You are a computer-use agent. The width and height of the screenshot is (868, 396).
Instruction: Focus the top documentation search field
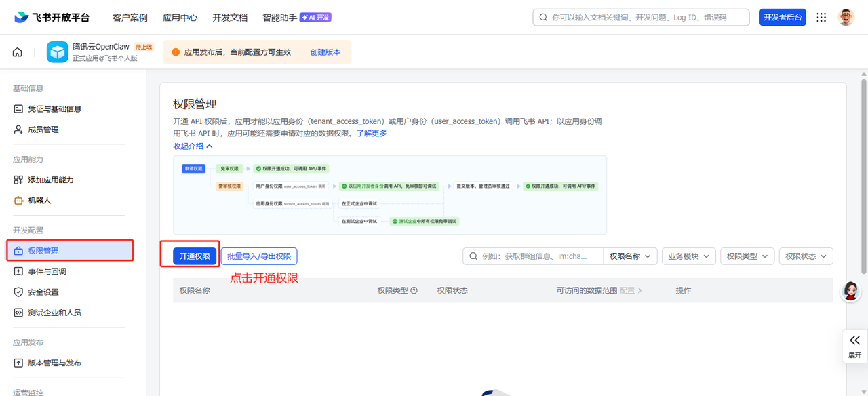click(641, 18)
